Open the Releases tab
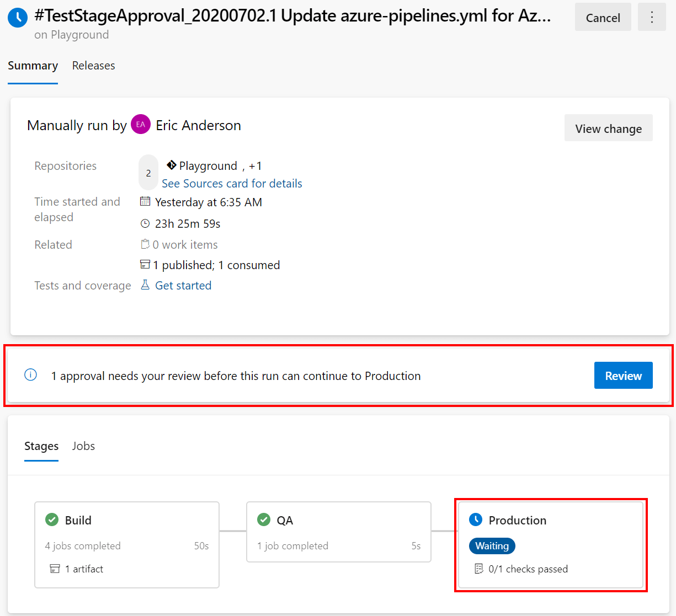 [x=94, y=66]
